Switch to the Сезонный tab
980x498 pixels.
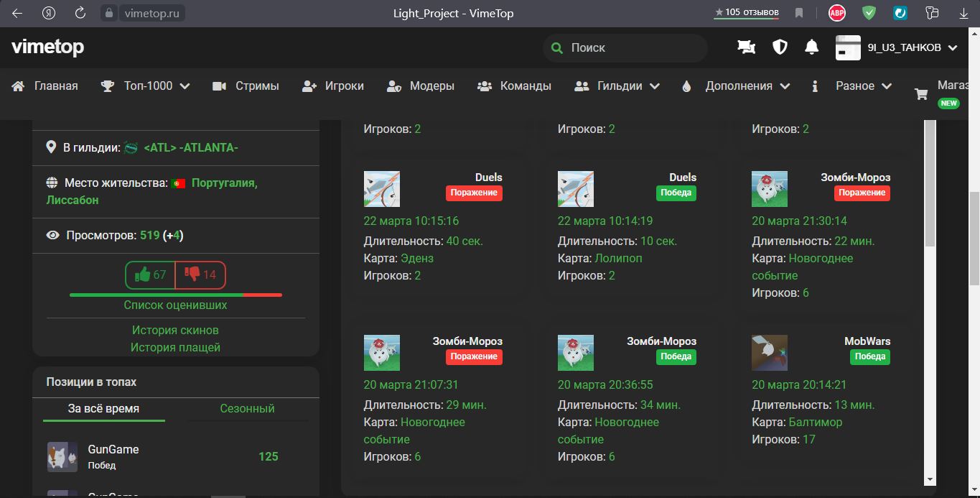coord(248,408)
